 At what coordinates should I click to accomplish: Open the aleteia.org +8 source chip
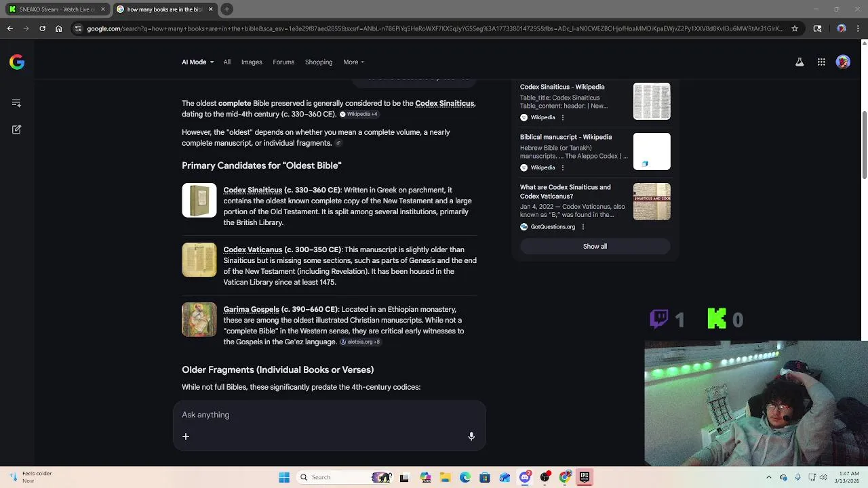click(360, 342)
